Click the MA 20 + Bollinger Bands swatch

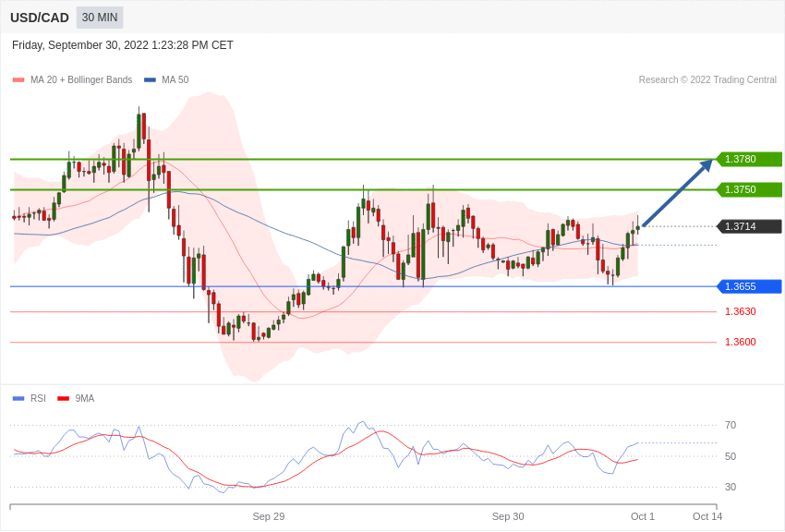[18, 80]
